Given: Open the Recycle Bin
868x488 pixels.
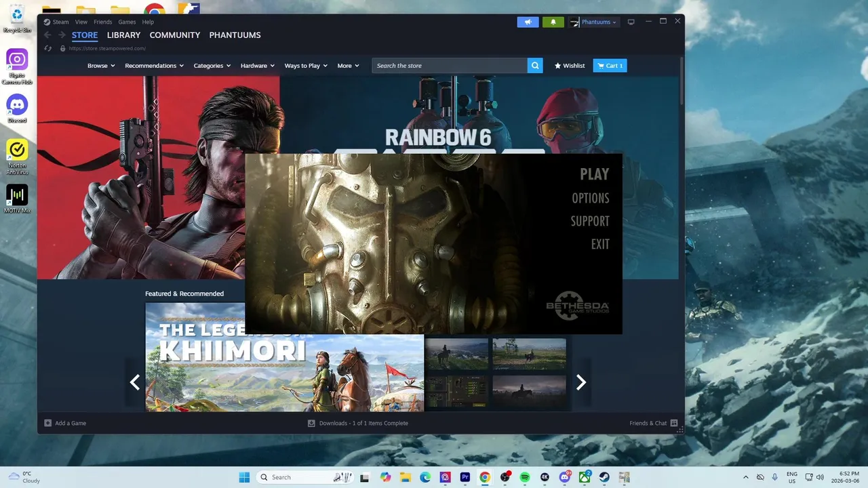Looking at the screenshot, I should (17, 18).
